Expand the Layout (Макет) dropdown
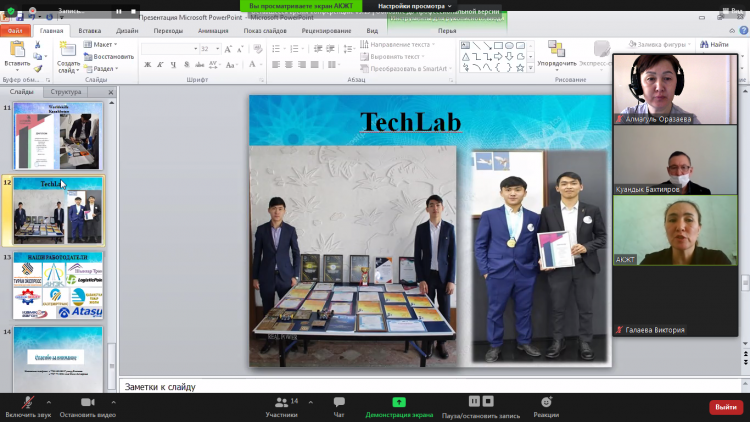Viewport: 750px width, 422px height. [103, 44]
